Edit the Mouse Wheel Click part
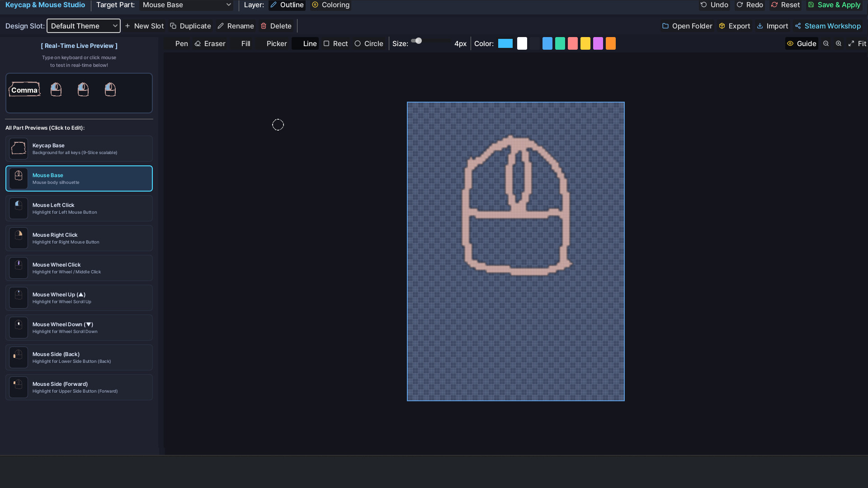This screenshot has width=868, height=488. (x=79, y=268)
